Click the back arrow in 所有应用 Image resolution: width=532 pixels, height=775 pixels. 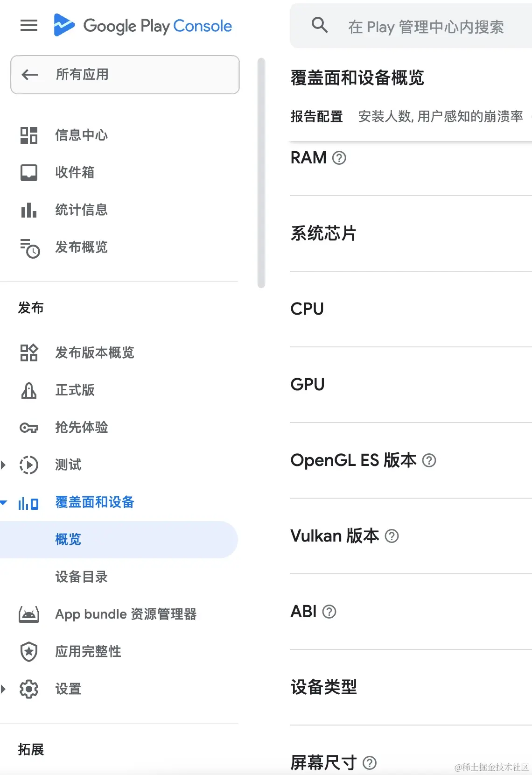[x=30, y=74]
